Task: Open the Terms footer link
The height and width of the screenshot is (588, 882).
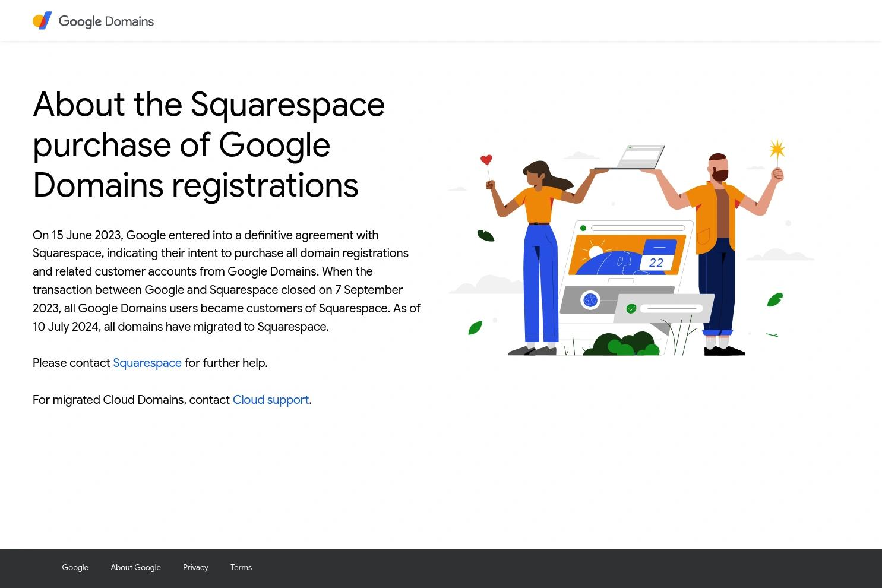Action: pyautogui.click(x=241, y=567)
